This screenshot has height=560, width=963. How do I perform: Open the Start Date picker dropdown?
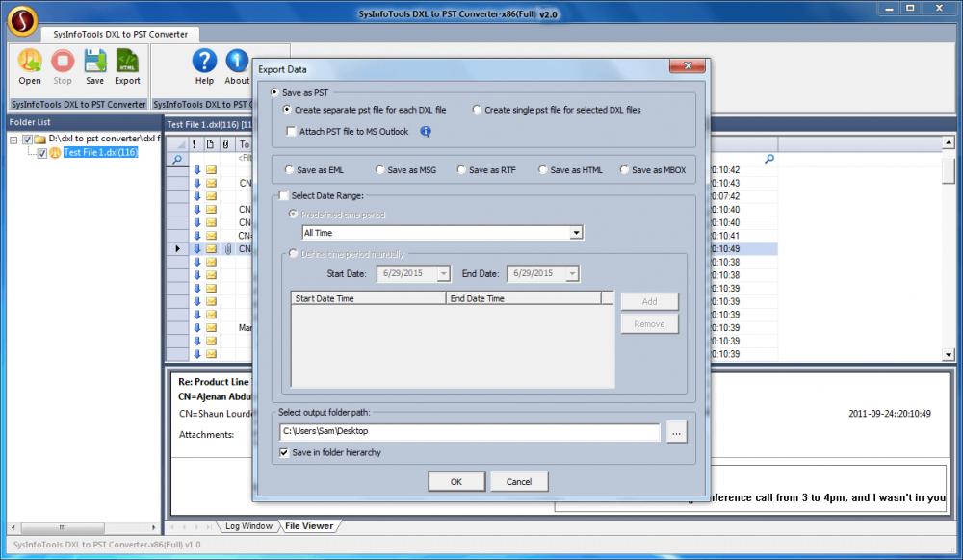pyautogui.click(x=444, y=273)
